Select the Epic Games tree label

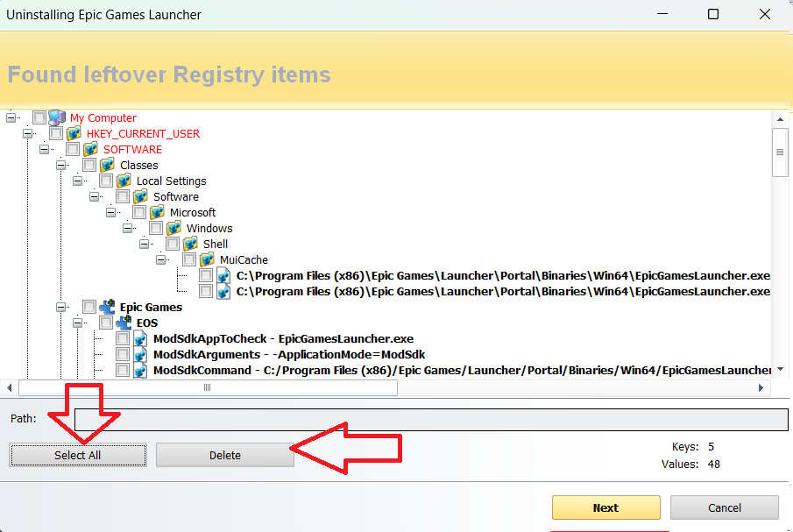(151, 307)
